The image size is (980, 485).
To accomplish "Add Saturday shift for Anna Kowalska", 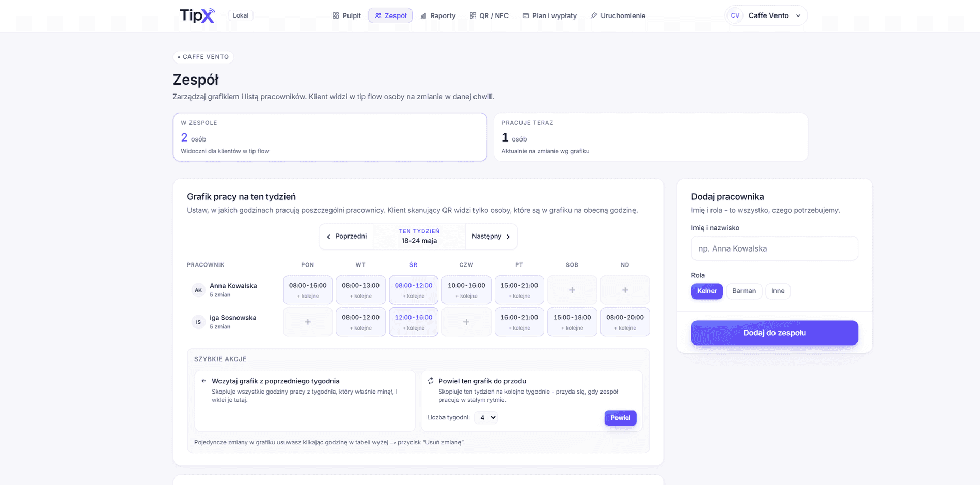I will pos(572,290).
